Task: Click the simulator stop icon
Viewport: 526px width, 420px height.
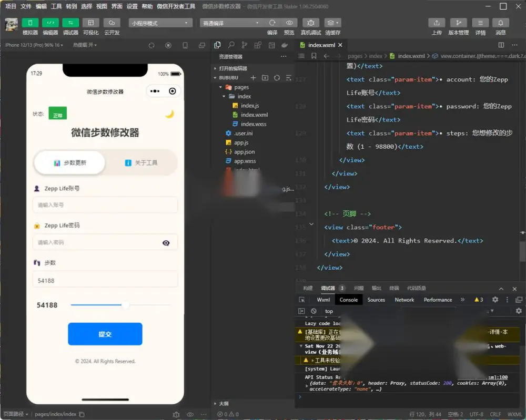Action: [168, 45]
